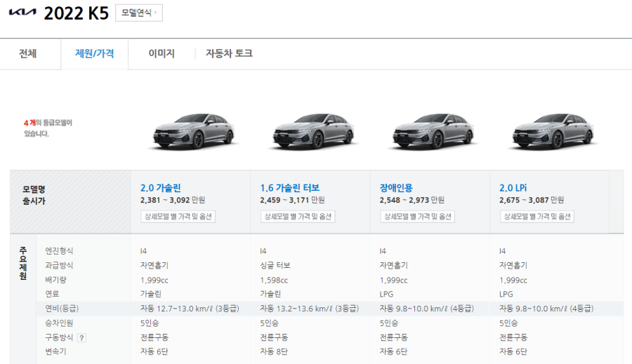This screenshot has height=364, width=632.
Task: Open the 2.0 가솔린 model link
Action: click(x=160, y=188)
